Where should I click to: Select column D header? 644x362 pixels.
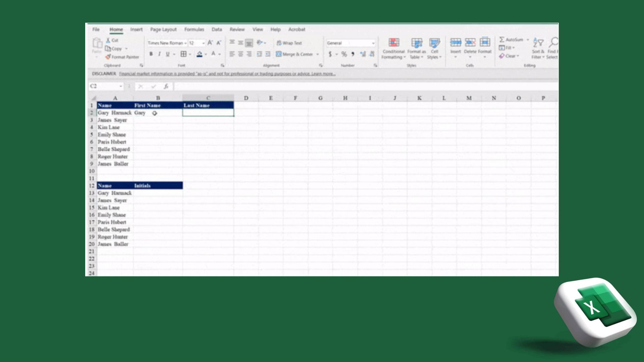246,98
